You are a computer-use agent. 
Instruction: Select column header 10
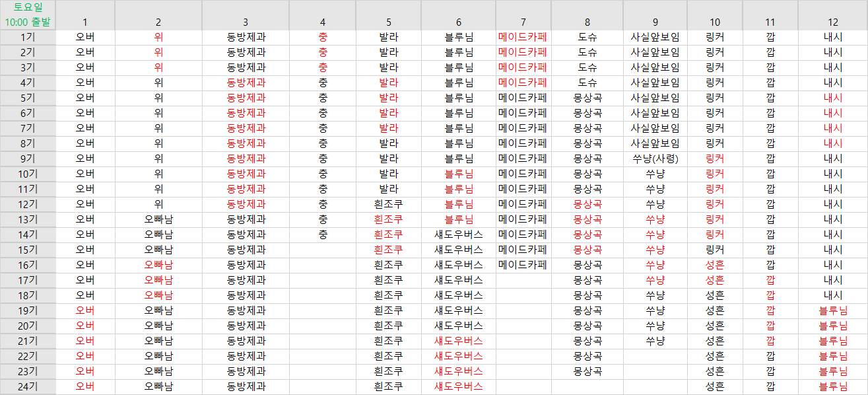click(715, 15)
